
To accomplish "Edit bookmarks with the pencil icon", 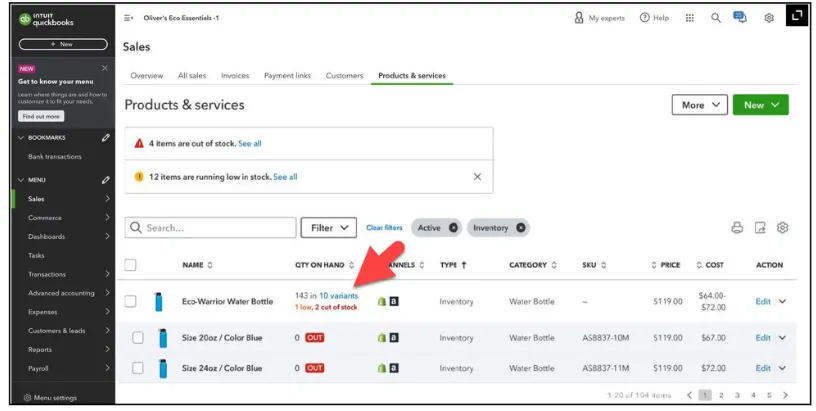I will pos(106,137).
